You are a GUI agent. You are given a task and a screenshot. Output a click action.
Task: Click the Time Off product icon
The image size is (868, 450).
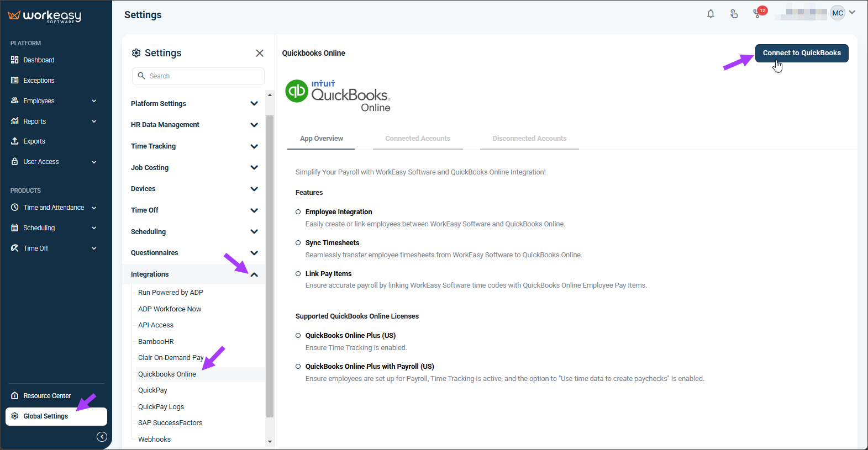(15, 248)
